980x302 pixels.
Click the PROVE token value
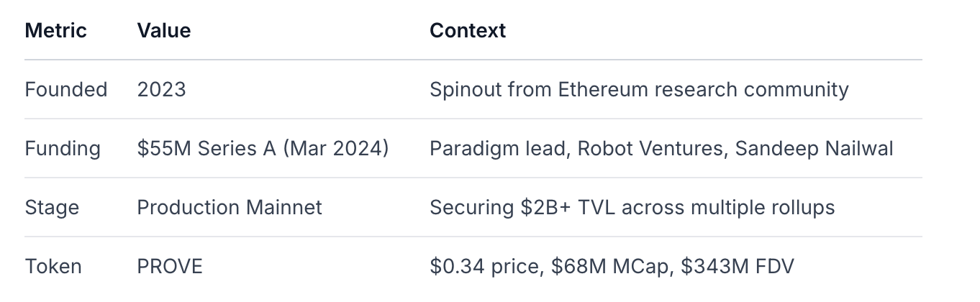coord(170,267)
